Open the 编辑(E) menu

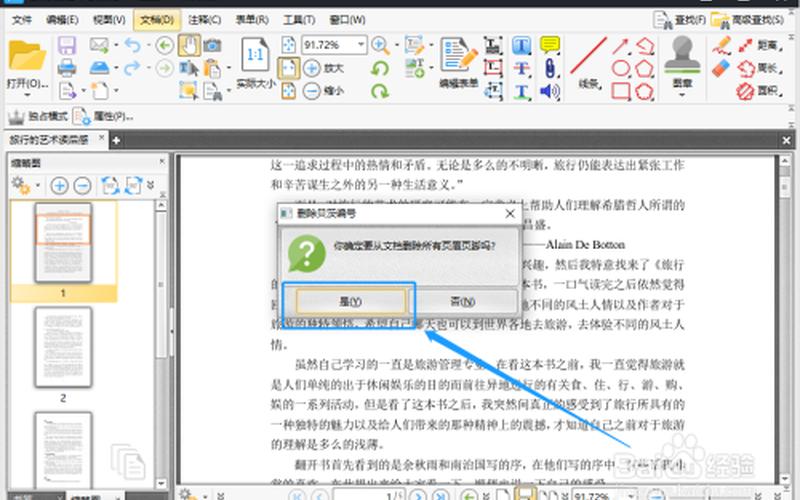click(62, 20)
